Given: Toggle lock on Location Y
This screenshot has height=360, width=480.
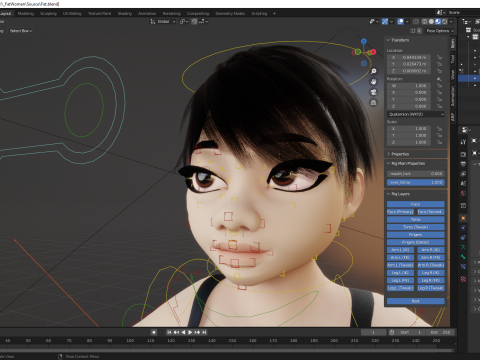Looking at the screenshot, I should (439, 64).
